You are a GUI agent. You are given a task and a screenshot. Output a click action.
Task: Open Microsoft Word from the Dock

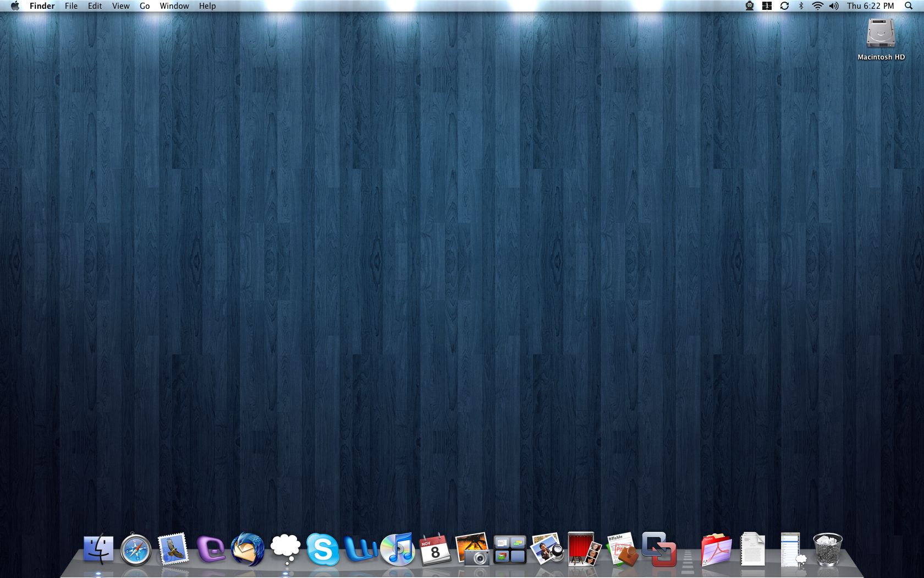point(360,549)
